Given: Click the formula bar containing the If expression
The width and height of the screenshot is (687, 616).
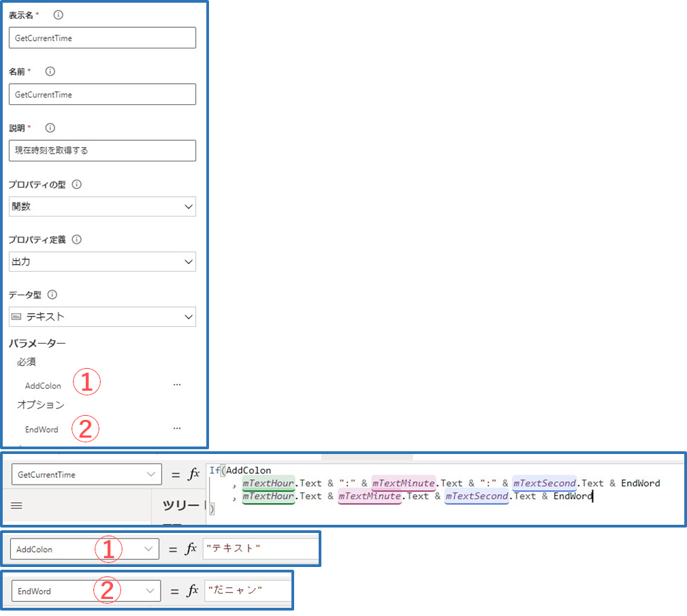Looking at the screenshot, I should click(443, 490).
